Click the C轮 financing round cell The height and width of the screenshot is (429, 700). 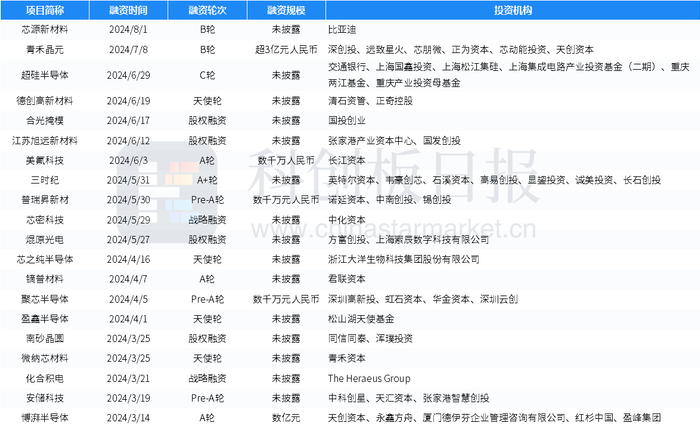click(207, 75)
